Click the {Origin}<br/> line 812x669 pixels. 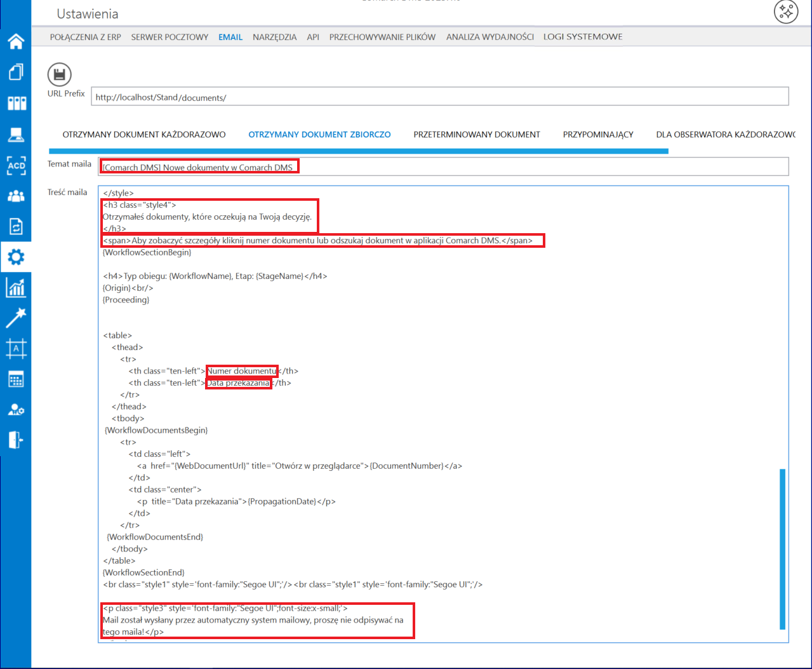click(128, 288)
